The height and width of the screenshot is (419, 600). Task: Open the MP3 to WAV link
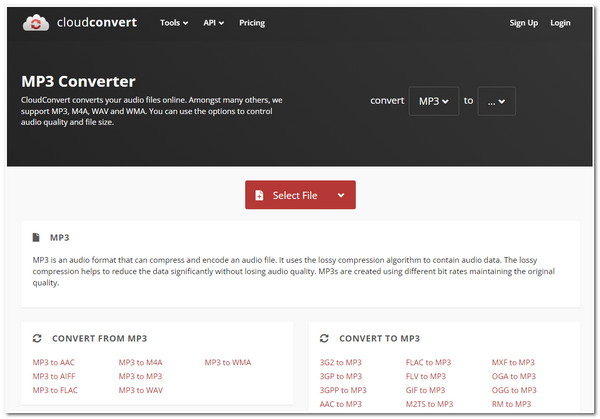141,390
